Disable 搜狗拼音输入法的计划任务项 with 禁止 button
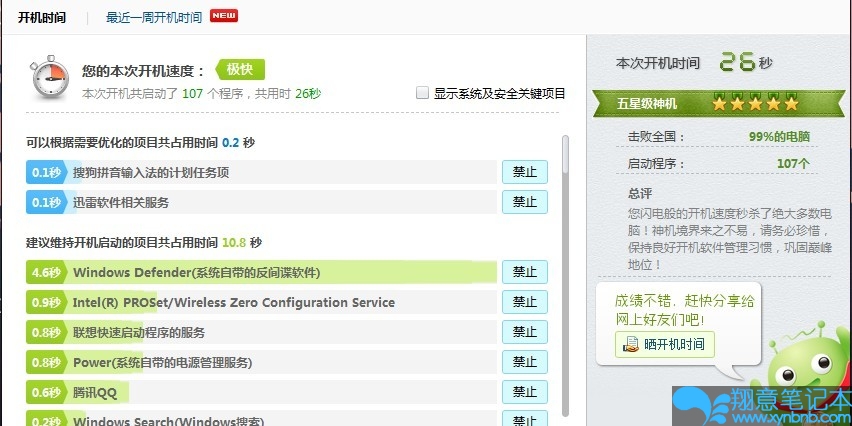This screenshot has height=426, width=852. click(x=524, y=172)
